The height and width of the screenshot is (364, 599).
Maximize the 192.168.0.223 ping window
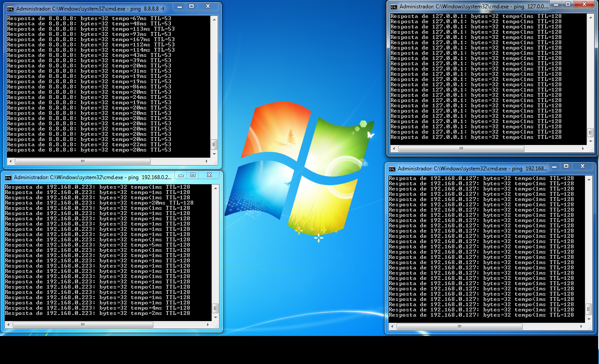(x=193, y=175)
